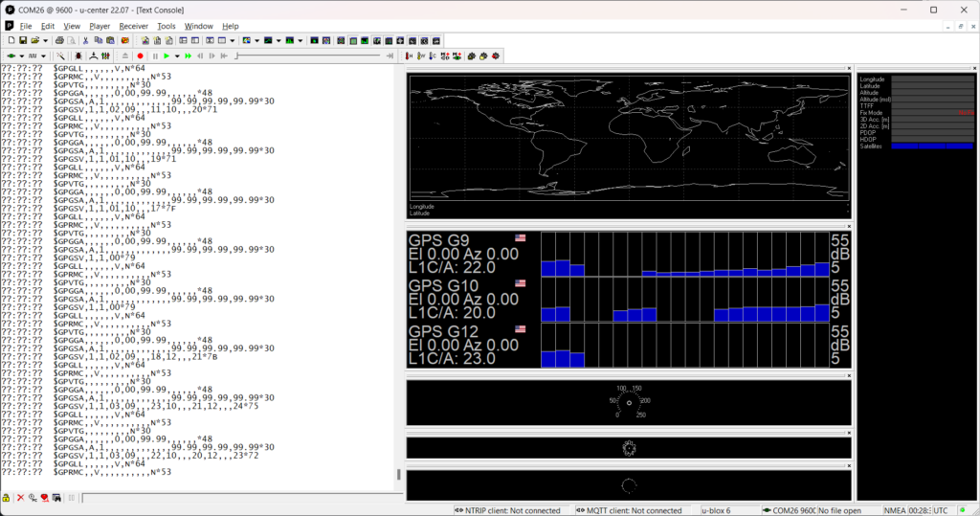Click the player position slider

click(x=309, y=56)
